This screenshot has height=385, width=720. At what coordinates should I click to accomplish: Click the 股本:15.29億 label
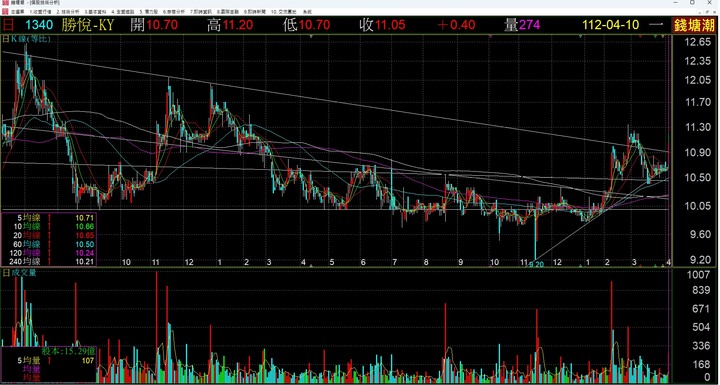click(x=68, y=351)
